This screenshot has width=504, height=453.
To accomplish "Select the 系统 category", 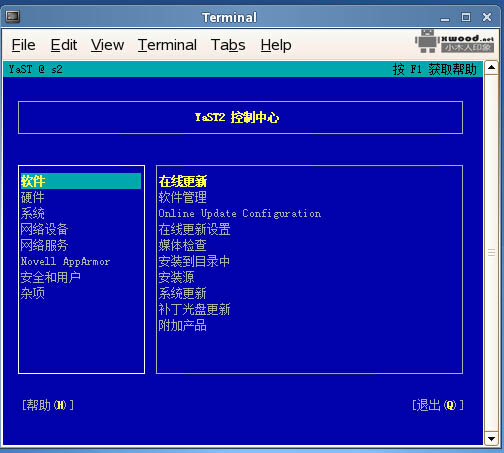I will pyautogui.click(x=33, y=213).
